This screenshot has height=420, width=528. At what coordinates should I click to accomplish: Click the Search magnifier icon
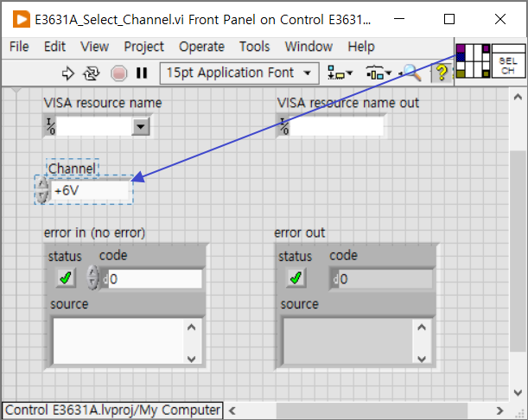tap(412, 73)
